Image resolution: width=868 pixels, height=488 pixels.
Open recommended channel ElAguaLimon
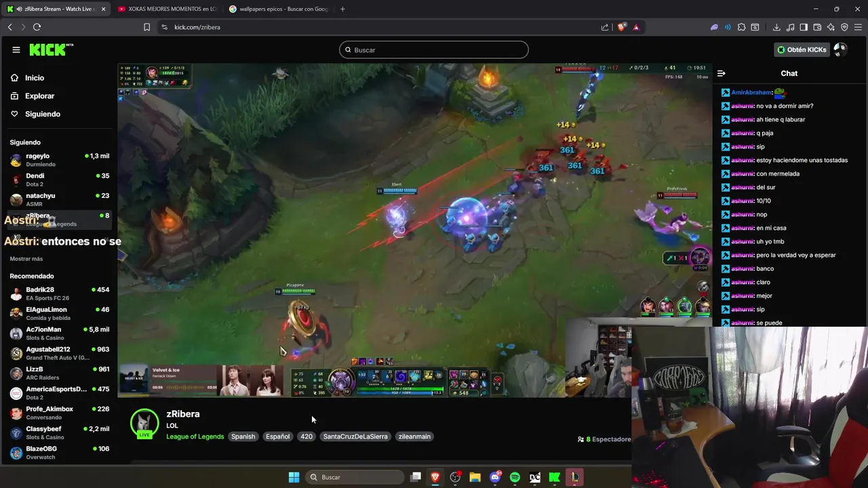pyautogui.click(x=60, y=313)
